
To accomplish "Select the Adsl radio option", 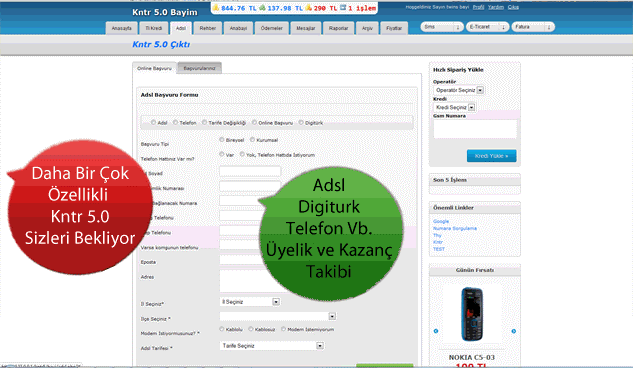I will [x=153, y=122].
